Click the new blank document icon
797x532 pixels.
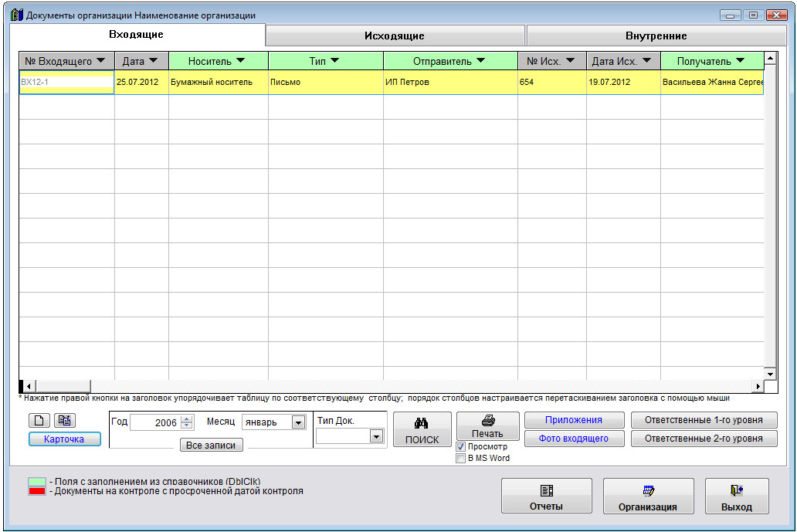click(x=39, y=421)
